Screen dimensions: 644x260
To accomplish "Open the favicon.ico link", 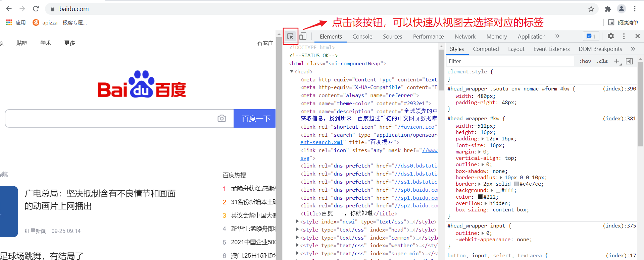I will point(416,127).
